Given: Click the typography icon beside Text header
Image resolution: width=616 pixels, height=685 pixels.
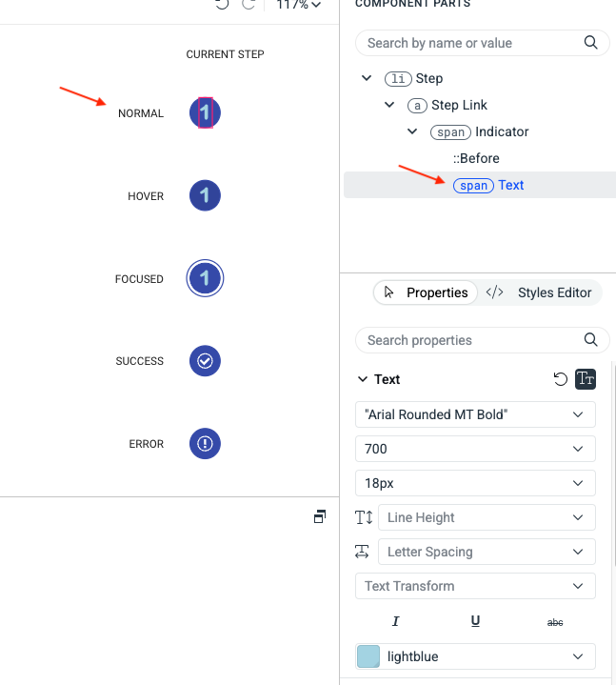Looking at the screenshot, I should (x=586, y=379).
